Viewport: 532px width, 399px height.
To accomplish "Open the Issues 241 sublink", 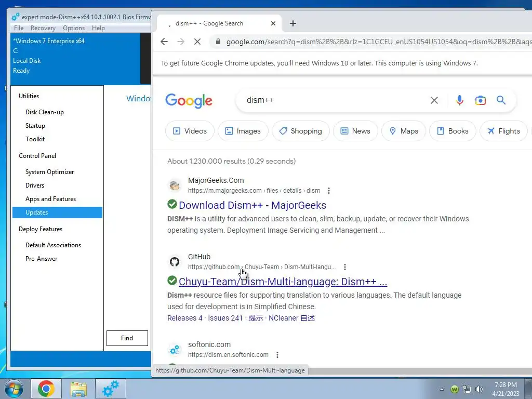I will point(225,318).
